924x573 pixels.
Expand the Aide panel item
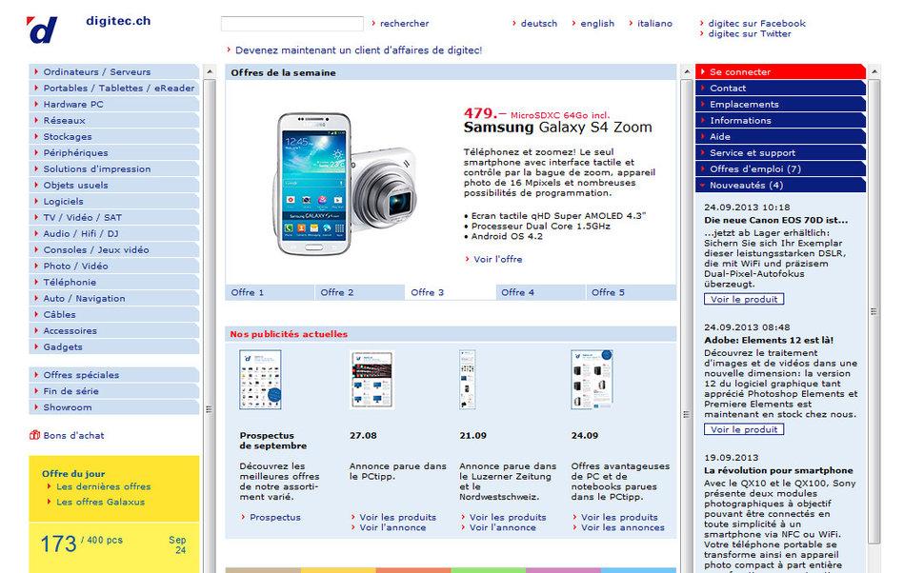click(x=780, y=137)
